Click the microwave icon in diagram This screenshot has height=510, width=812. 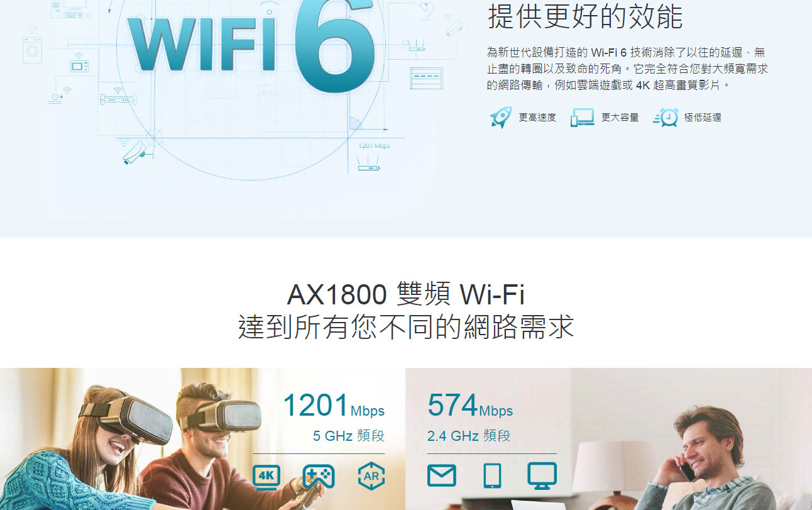coord(79,65)
